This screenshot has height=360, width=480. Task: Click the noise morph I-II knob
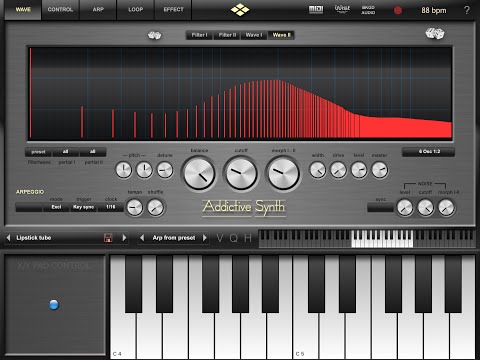(446, 207)
